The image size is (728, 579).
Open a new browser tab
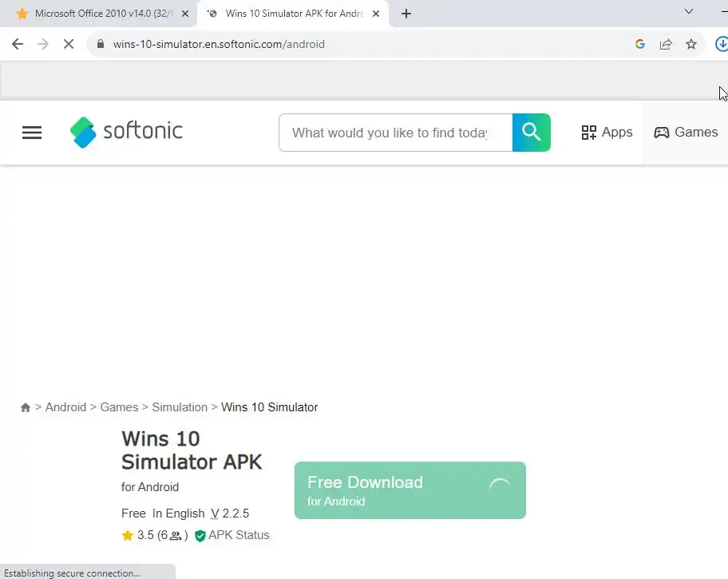click(x=406, y=14)
